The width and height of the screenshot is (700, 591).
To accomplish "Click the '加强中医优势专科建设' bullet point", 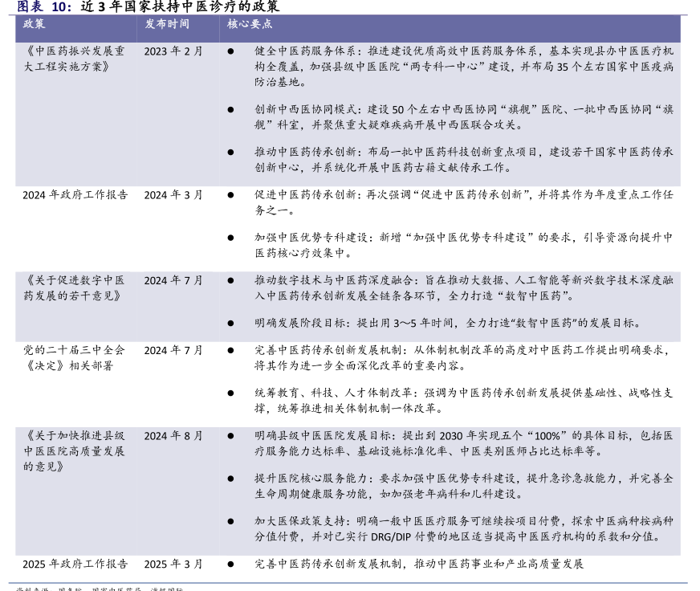I will (x=464, y=245).
